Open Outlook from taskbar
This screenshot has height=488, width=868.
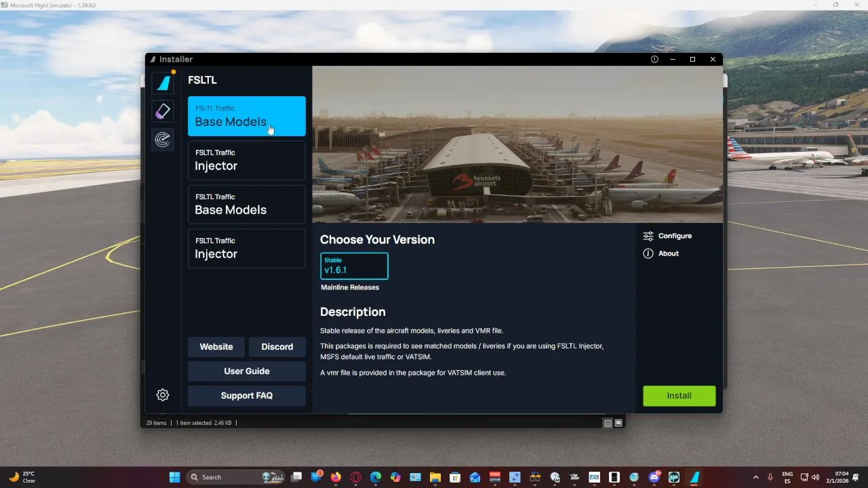[475, 477]
